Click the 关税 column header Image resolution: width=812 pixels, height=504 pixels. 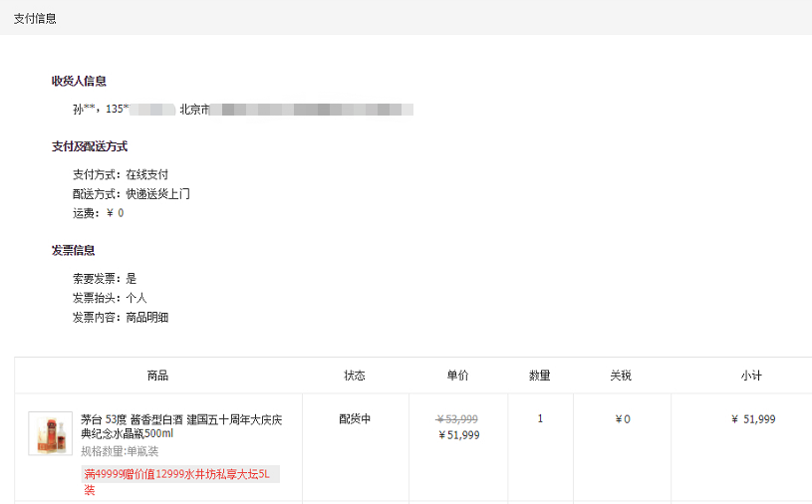621,376
